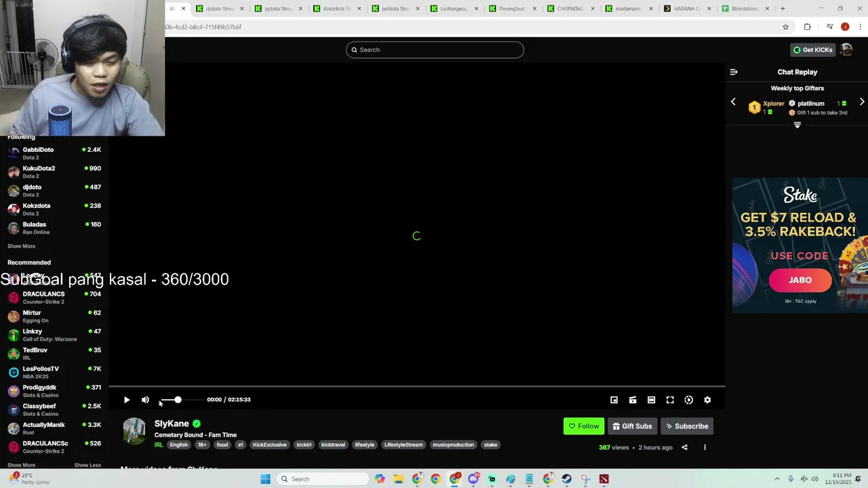Viewport: 868px width, 488px height.
Task: Switch to the FlexingSeal tab
Action: [513, 9]
